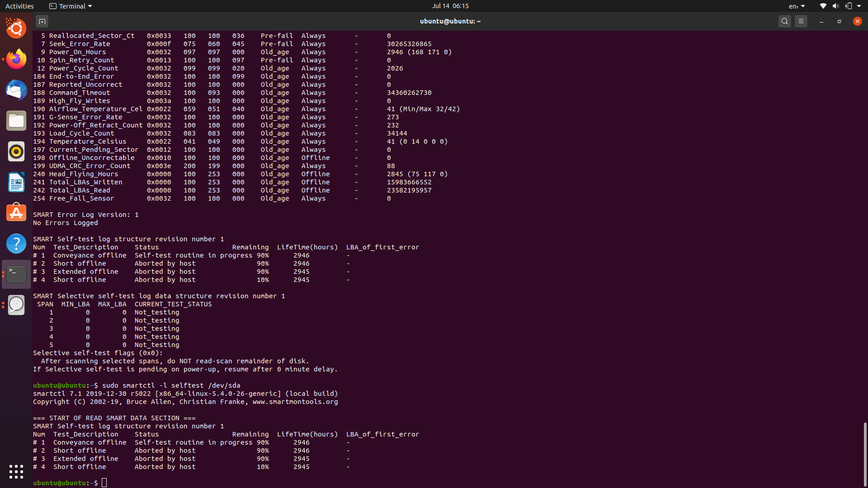Screen dimensions: 868x488
Task: Click the command prompt cursor line
Action: point(104,483)
